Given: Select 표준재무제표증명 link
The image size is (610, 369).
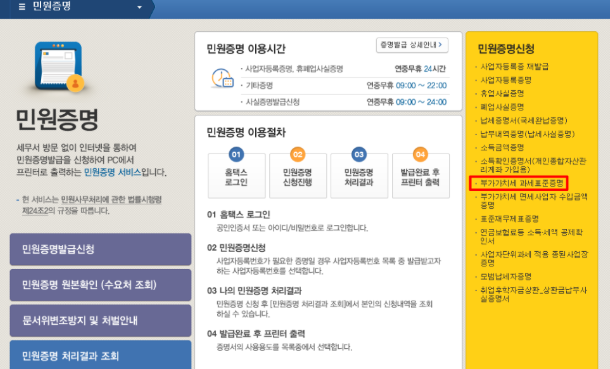Looking at the screenshot, I should pyautogui.click(x=509, y=219).
